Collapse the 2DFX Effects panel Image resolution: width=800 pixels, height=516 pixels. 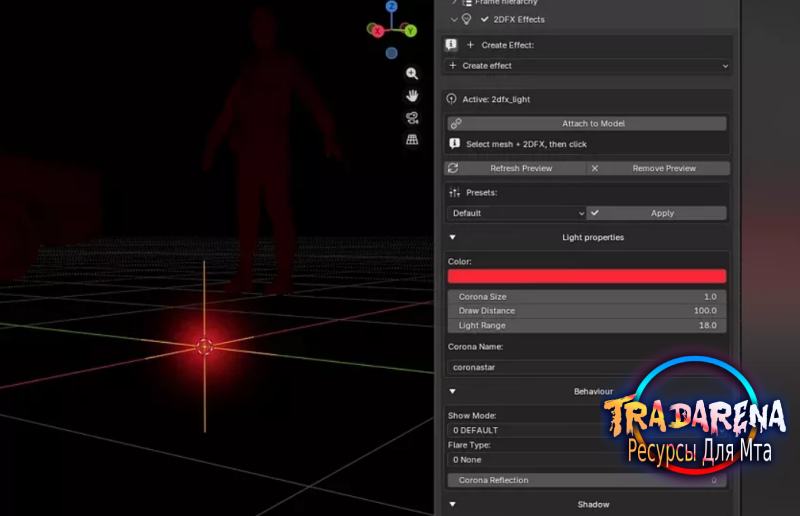(454, 19)
